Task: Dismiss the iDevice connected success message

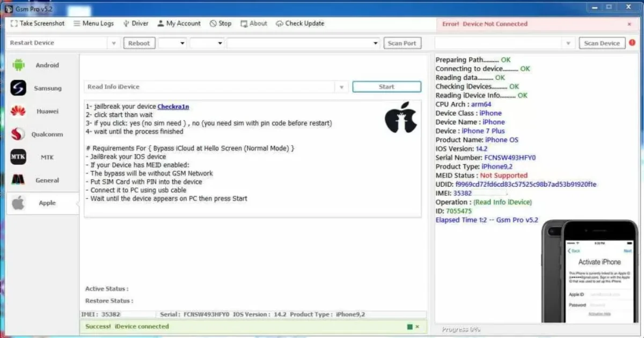Action: pyautogui.click(x=418, y=326)
